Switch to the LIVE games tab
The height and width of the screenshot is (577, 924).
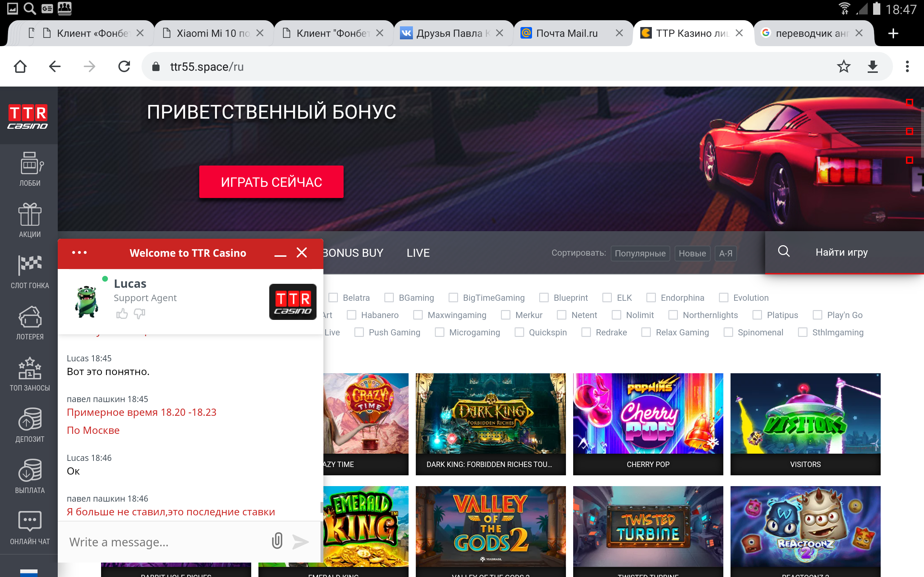point(418,253)
